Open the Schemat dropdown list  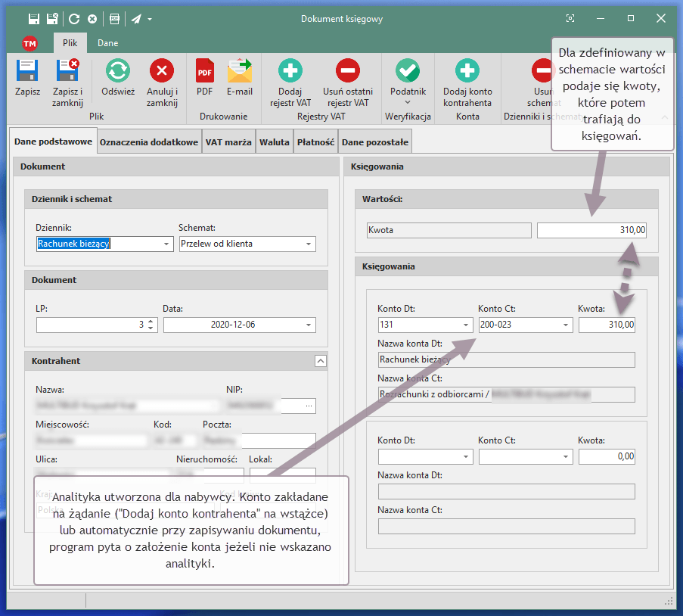coord(309,244)
